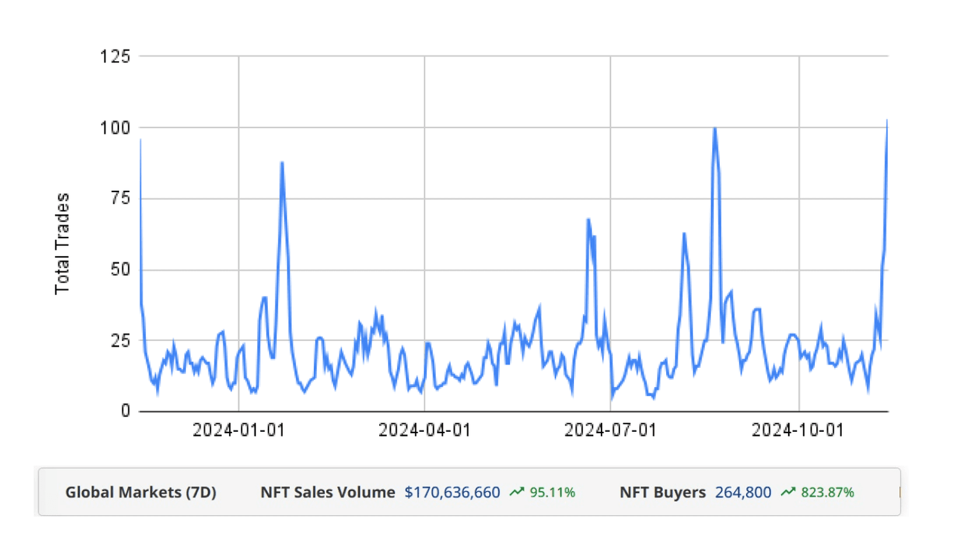Click the 50 y-axis tick label
This screenshot has width=980, height=551.
pos(120,270)
